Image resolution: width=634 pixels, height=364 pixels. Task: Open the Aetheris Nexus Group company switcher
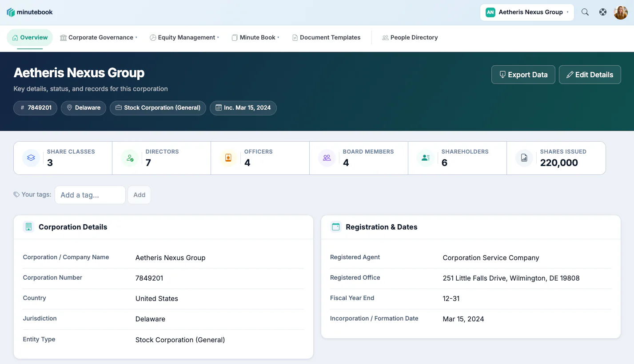[527, 12]
